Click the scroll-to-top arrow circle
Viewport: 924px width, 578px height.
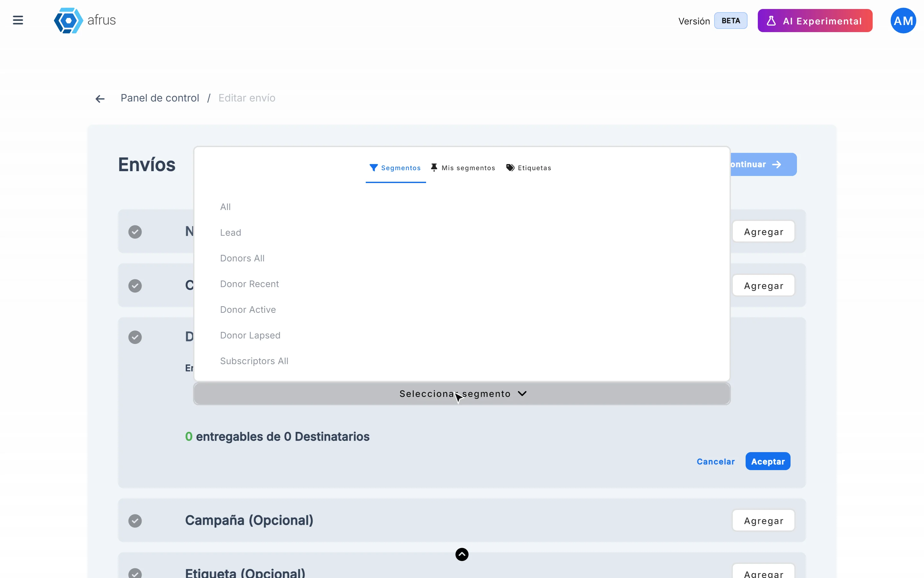click(462, 554)
